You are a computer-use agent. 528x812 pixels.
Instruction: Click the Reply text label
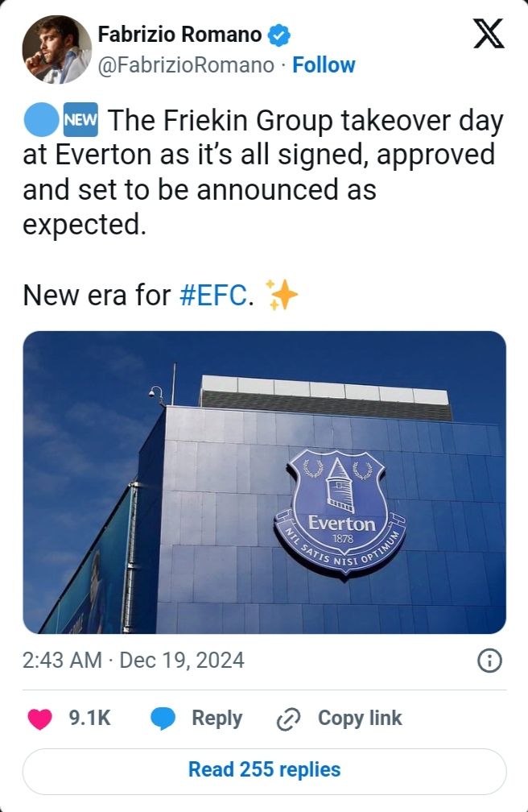pyautogui.click(x=217, y=719)
